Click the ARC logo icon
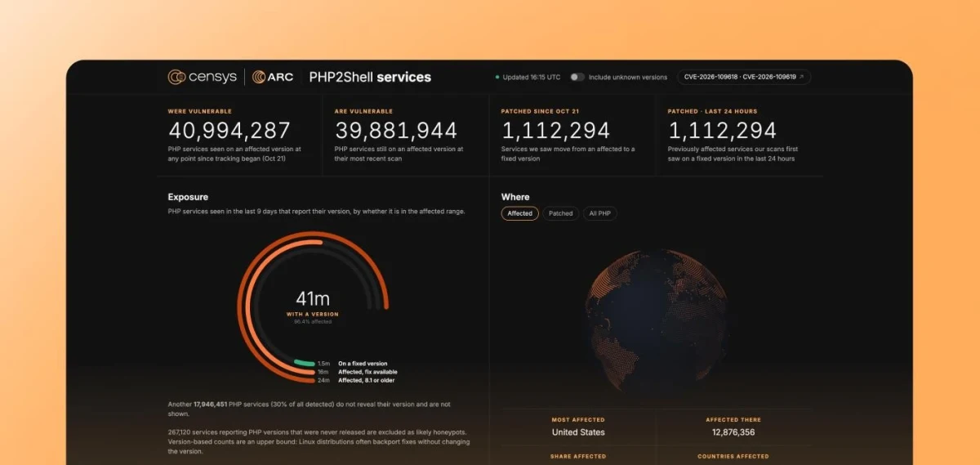This screenshot has height=465, width=980. pos(259,77)
